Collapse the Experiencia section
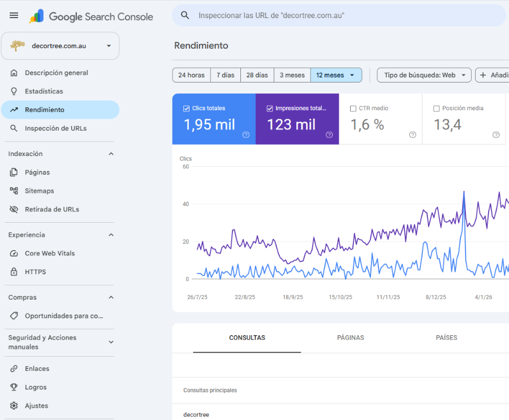The width and height of the screenshot is (509, 420). [111, 235]
